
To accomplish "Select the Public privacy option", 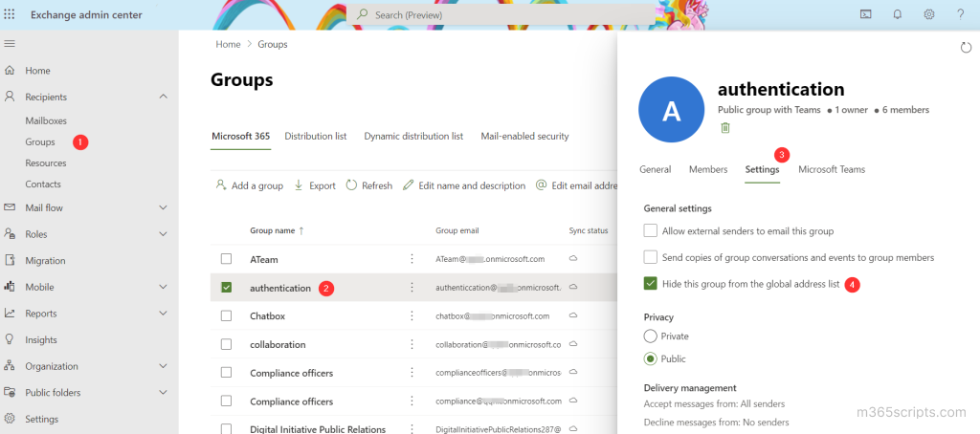I will 650,359.
